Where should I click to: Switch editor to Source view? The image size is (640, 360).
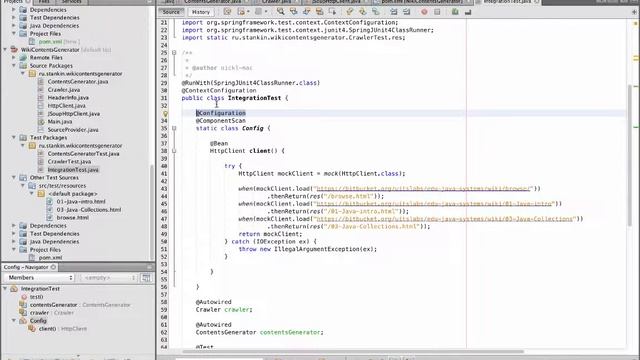click(171, 12)
